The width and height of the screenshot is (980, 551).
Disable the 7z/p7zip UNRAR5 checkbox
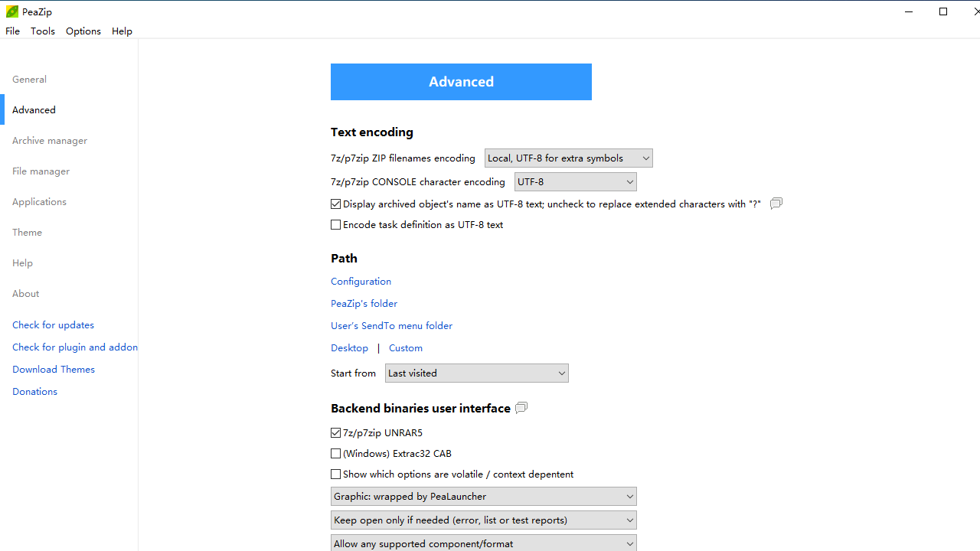[336, 433]
